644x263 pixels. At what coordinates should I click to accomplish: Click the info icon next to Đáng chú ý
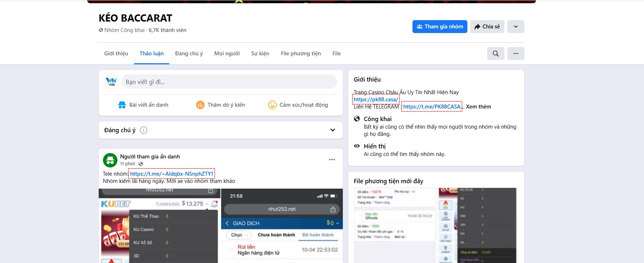144,130
